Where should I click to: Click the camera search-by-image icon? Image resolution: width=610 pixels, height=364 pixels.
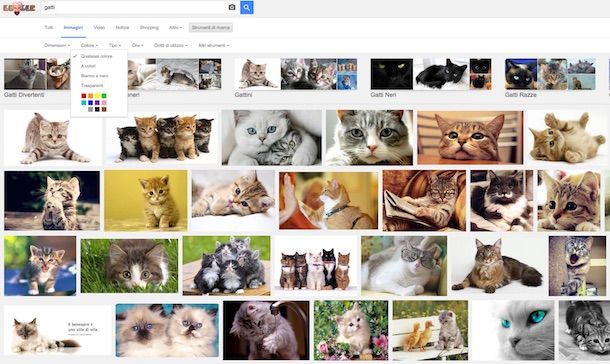(x=232, y=7)
